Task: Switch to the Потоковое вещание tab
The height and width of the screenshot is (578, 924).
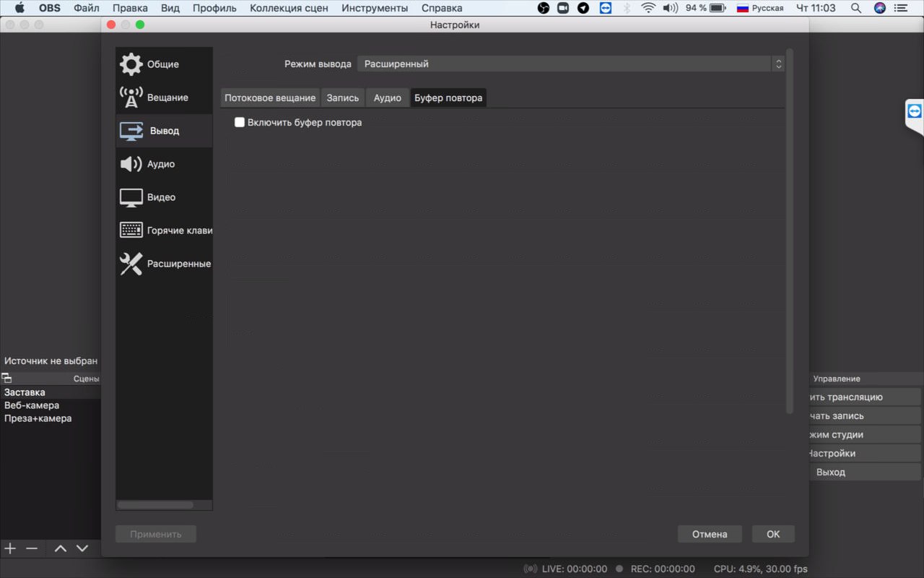Action: (270, 98)
